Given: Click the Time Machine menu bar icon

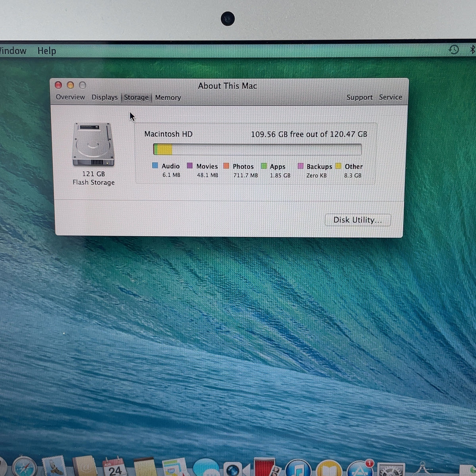Looking at the screenshot, I should click(x=454, y=50).
